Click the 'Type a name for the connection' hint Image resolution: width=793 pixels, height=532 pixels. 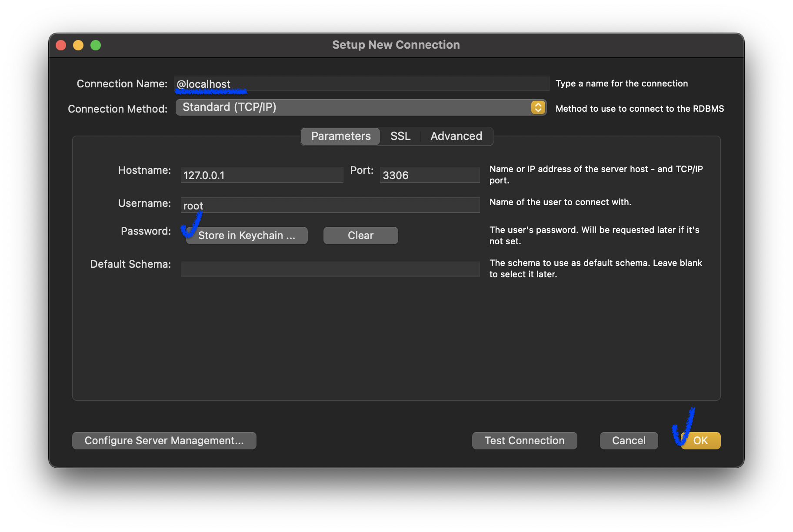click(622, 83)
